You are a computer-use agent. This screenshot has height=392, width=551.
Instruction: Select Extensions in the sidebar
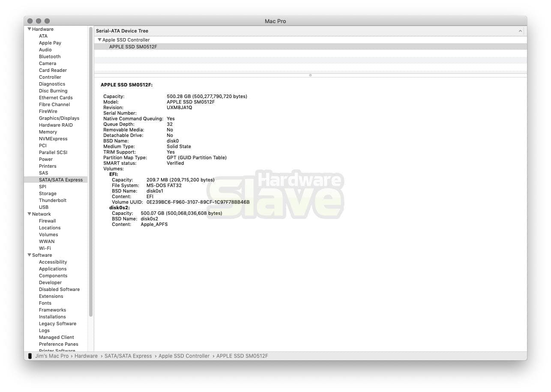[x=51, y=296]
